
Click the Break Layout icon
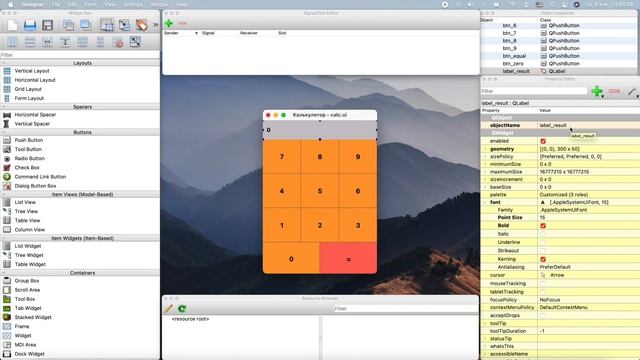118,42
